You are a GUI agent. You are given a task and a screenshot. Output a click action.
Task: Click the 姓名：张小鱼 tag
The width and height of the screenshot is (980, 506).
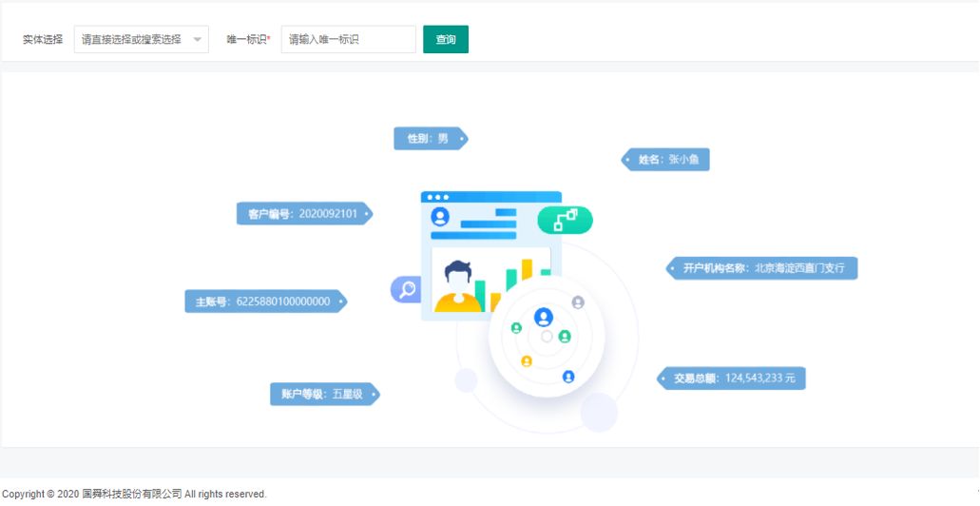coord(665,160)
